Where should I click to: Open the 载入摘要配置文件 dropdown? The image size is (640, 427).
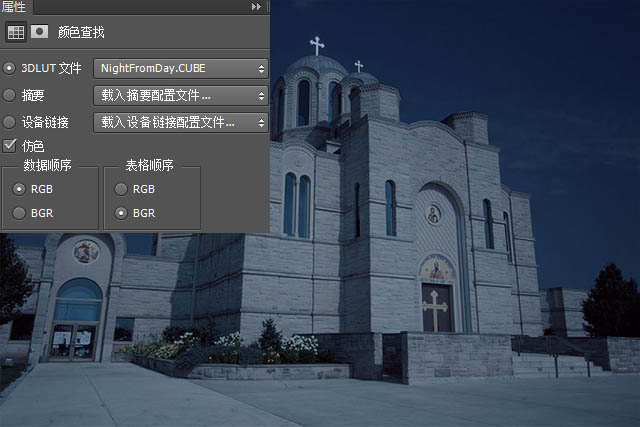click(x=181, y=96)
